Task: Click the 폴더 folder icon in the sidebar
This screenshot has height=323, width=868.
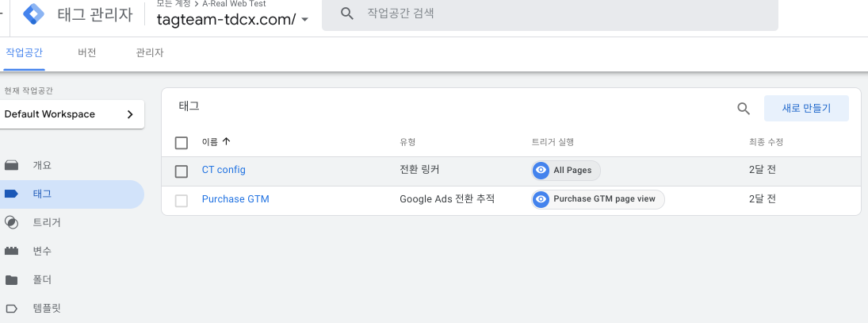Action: point(12,280)
